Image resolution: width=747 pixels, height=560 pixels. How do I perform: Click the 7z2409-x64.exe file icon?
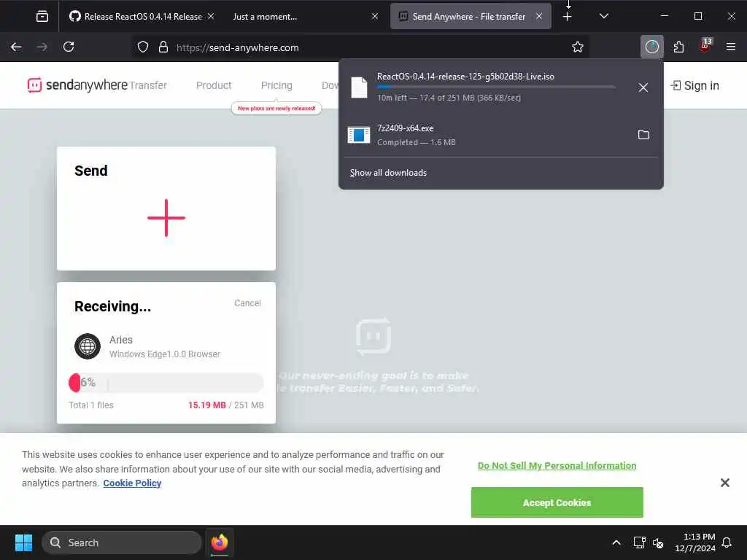tap(359, 135)
